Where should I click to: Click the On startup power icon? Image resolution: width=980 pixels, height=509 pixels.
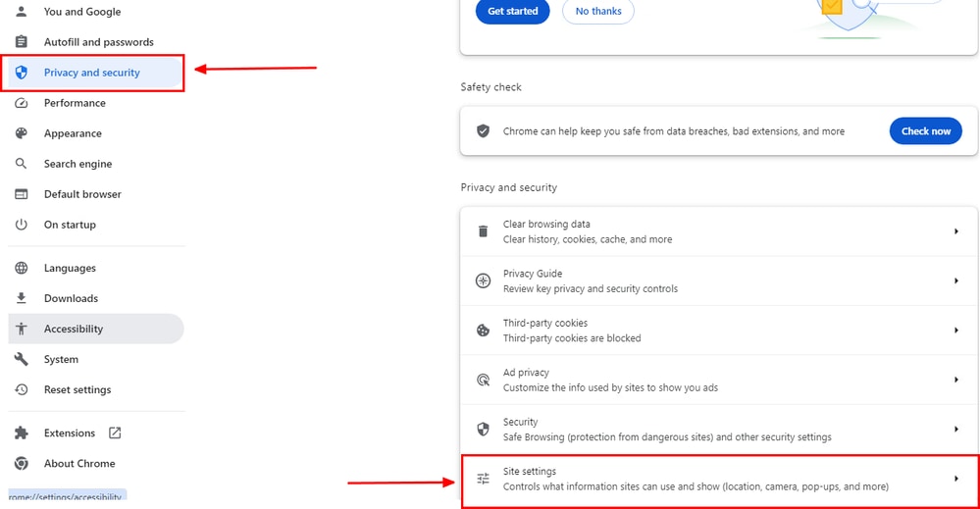22,225
